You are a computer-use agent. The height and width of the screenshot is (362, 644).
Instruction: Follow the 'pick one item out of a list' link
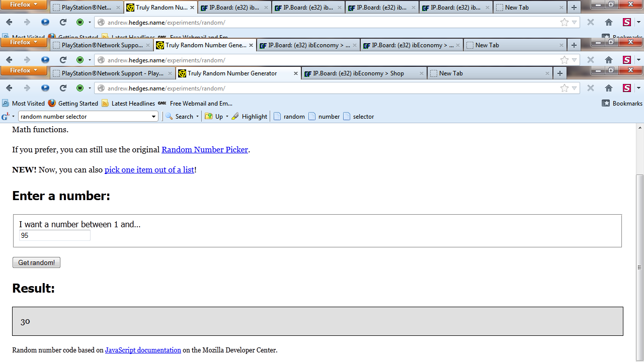coord(149,169)
